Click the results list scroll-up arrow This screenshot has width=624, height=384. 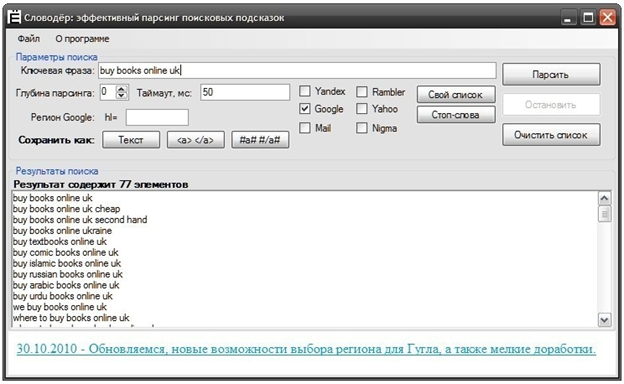pos(604,198)
